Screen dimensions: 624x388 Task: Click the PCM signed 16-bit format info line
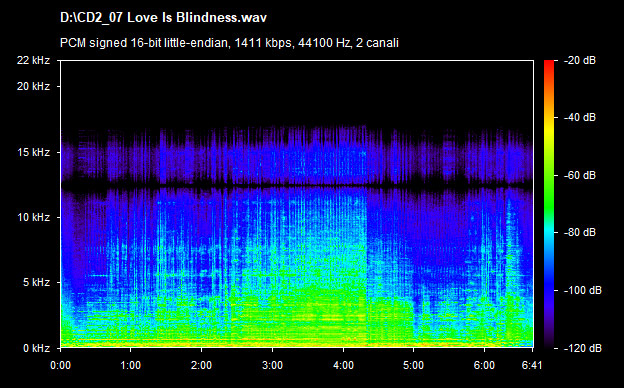[x=229, y=43]
